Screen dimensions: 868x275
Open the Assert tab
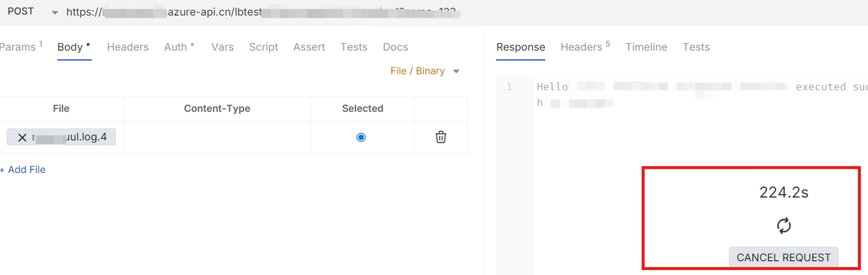(x=309, y=47)
